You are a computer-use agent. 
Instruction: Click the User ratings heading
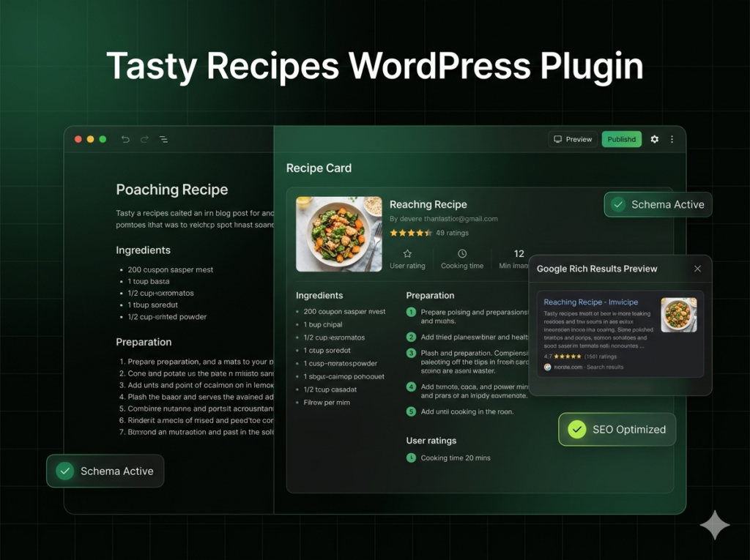[x=431, y=441]
